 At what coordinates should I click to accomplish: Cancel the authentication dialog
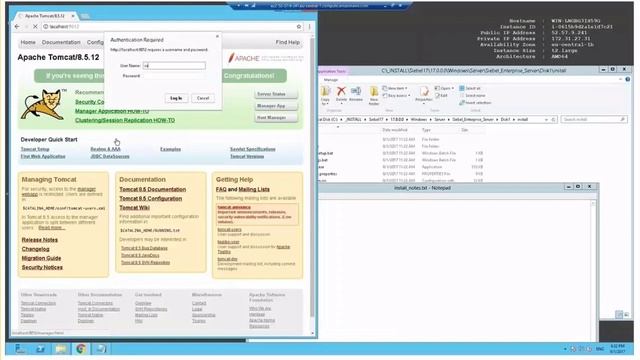tap(203, 98)
